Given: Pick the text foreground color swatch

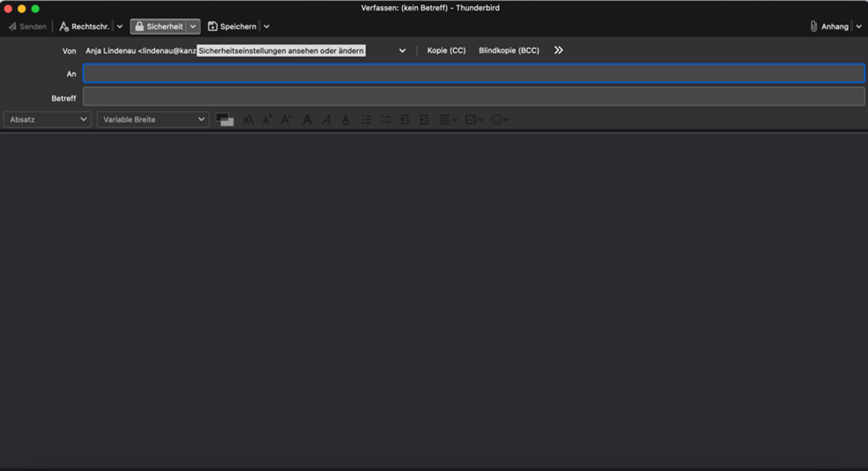Looking at the screenshot, I should click(x=222, y=118).
